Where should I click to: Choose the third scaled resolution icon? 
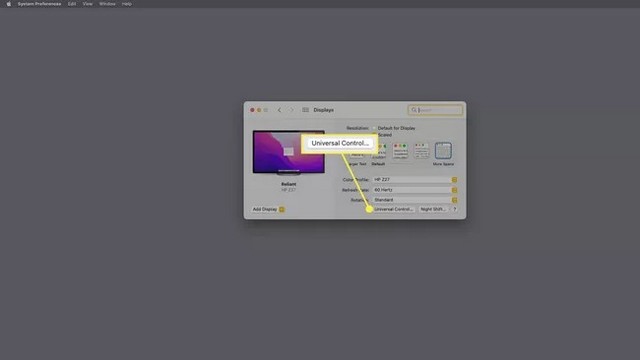click(x=400, y=151)
